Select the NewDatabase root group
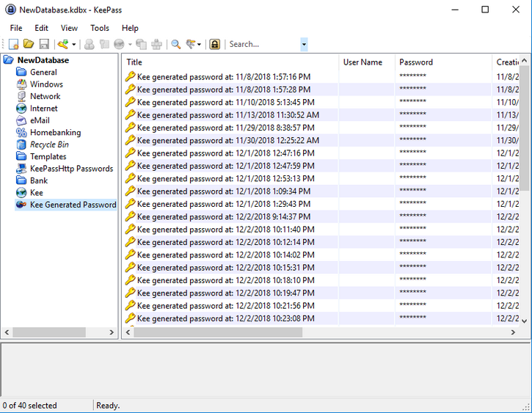Screen dimensions: 532x413 pos(43,60)
